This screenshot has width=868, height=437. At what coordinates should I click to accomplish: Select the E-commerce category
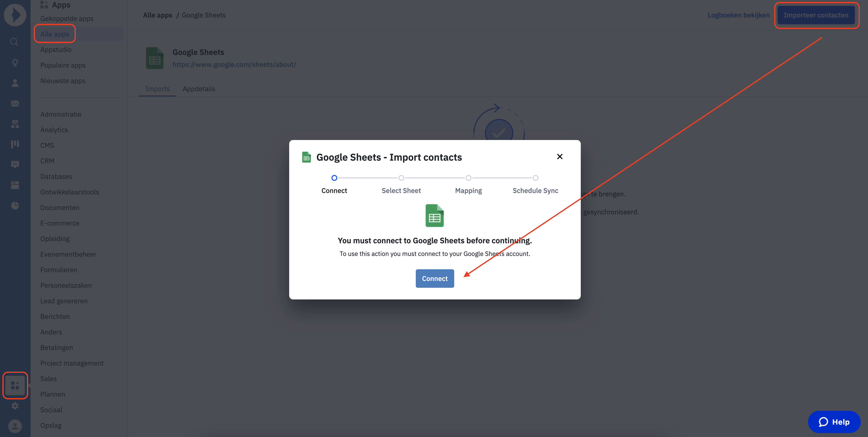60,223
